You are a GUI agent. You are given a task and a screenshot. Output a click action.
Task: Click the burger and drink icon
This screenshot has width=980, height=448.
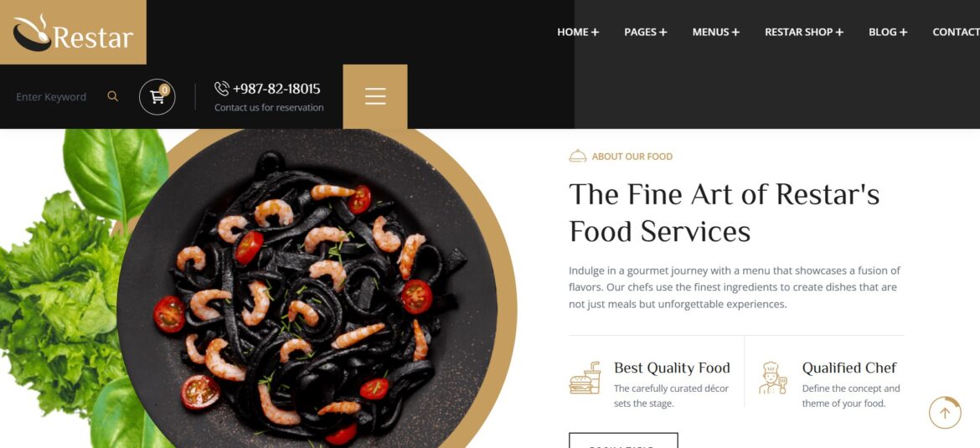(585, 378)
